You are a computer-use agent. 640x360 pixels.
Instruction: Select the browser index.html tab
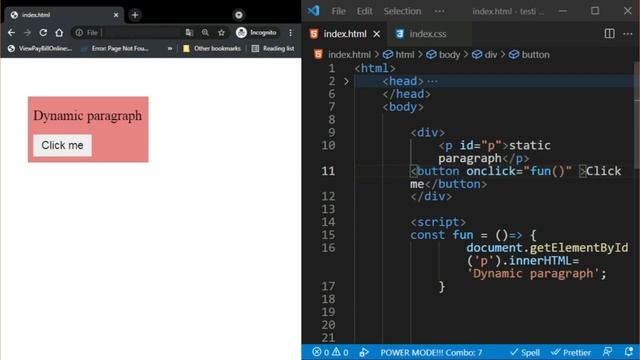coord(64,15)
